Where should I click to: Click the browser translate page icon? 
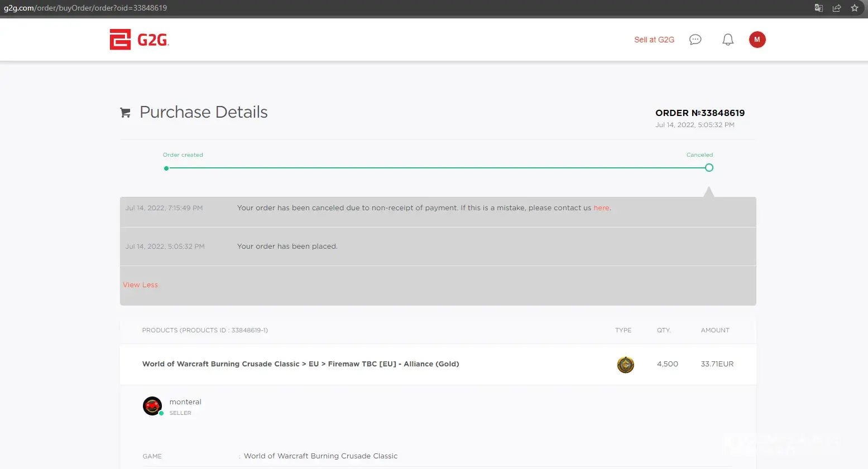[x=818, y=8]
